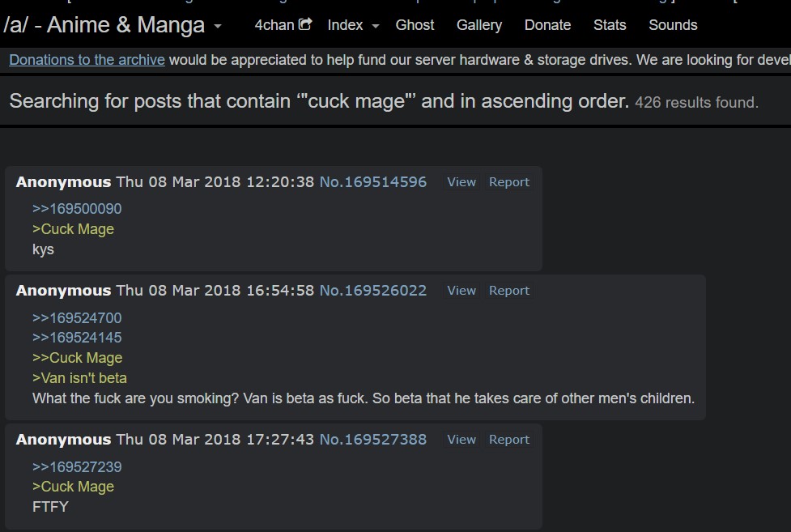
Task: Open the Ghost menu item
Action: click(415, 25)
